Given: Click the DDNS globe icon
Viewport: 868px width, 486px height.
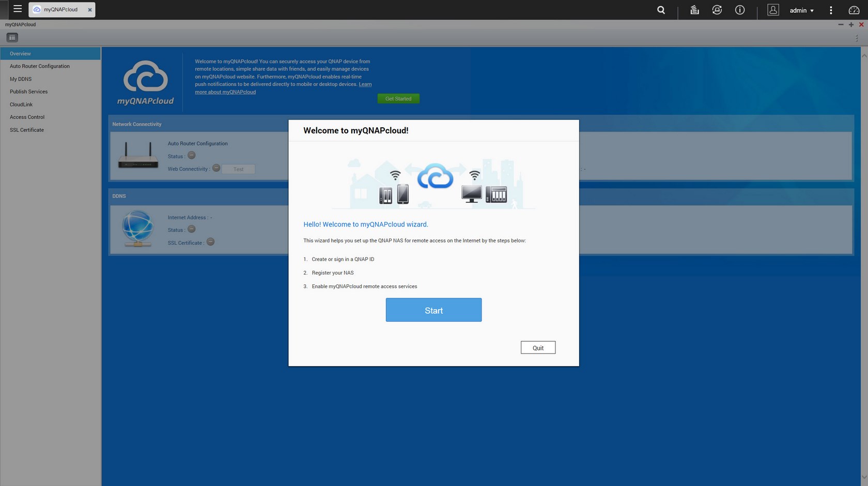Looking at the screenshot, I should (x=137, y=228).
